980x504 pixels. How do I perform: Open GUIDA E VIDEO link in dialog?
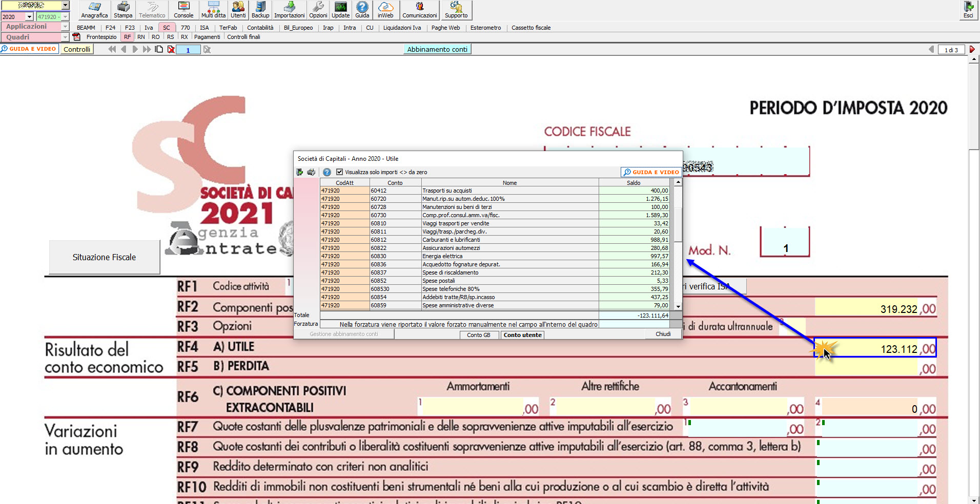point(651,172)
